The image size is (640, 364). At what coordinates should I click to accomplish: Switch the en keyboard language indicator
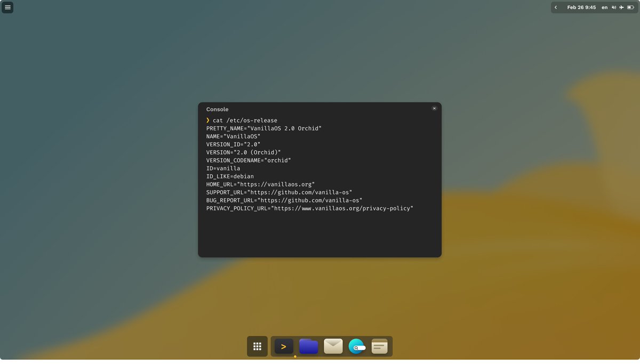(x=604, y=7)
